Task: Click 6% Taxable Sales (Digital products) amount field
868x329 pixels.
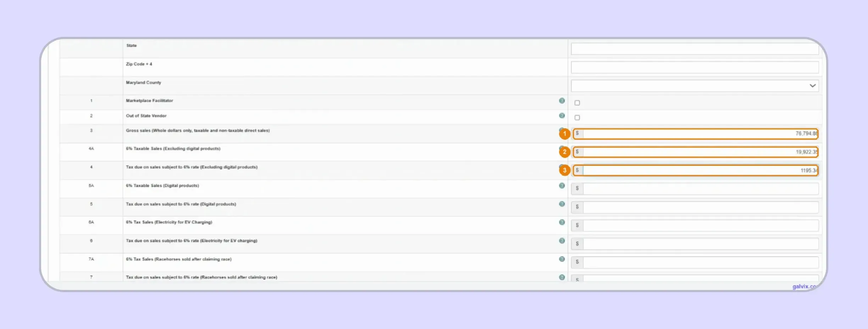Action: coord(701,189)
